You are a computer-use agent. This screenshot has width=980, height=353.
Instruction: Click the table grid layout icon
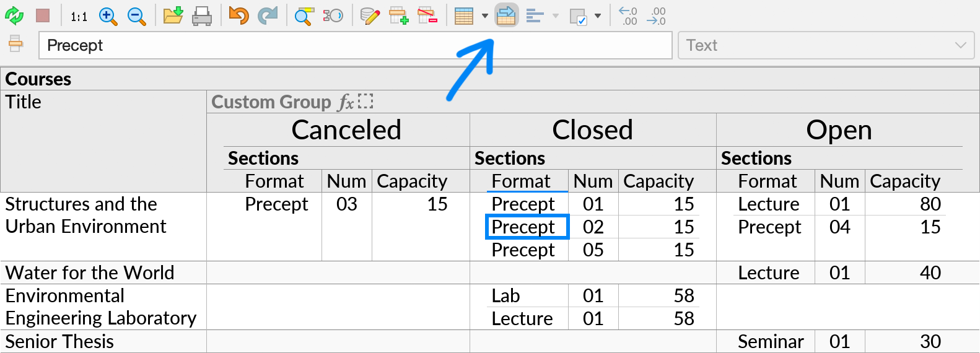(x=464, y=16)
